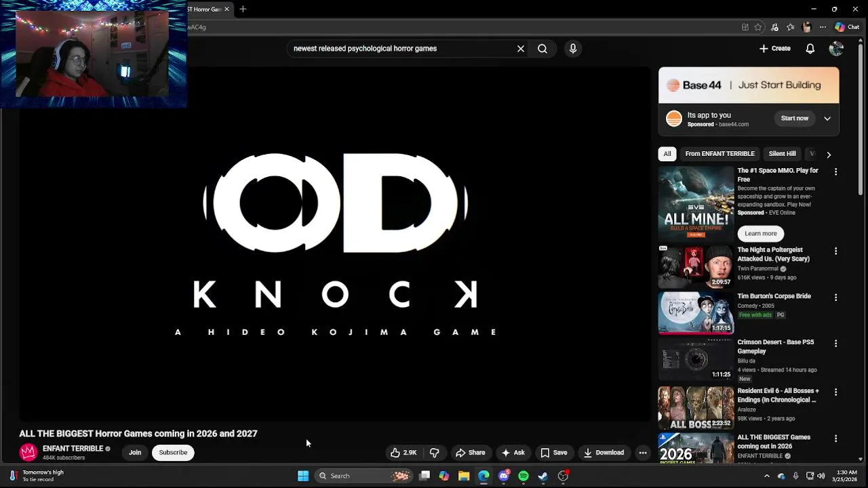The height and width of the screenshot is (488, 868).
Task: Open options for Corpse Bride video
Action: click(x=835, y=297)
